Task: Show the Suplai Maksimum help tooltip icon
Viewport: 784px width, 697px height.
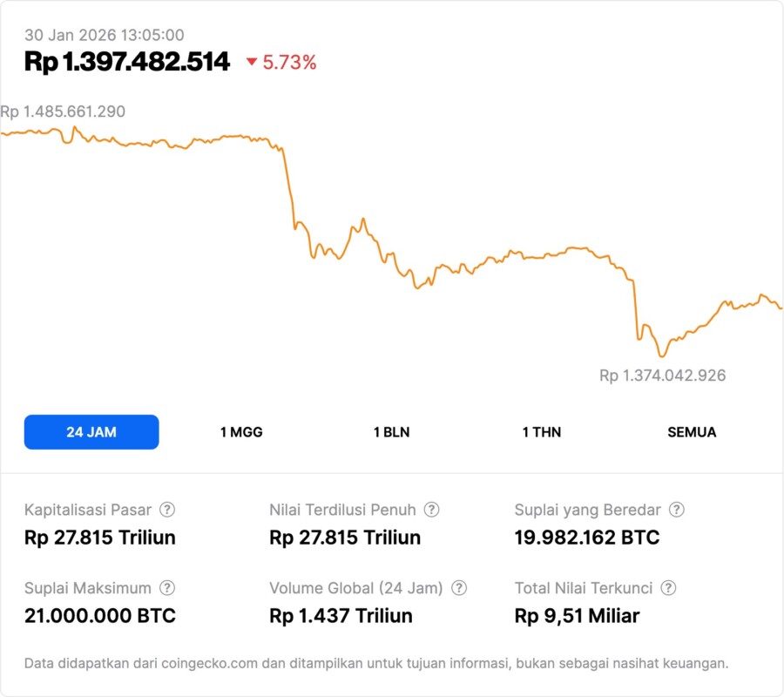Action: [167, 588]
